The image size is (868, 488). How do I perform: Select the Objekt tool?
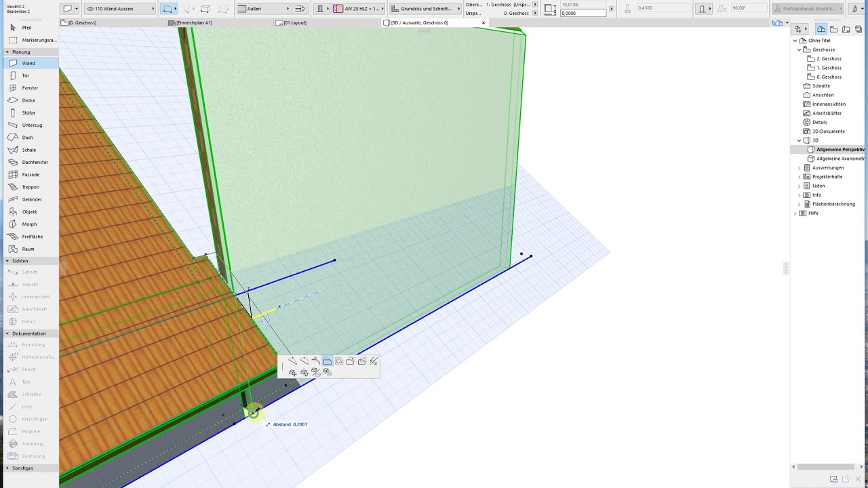[29, 211]
